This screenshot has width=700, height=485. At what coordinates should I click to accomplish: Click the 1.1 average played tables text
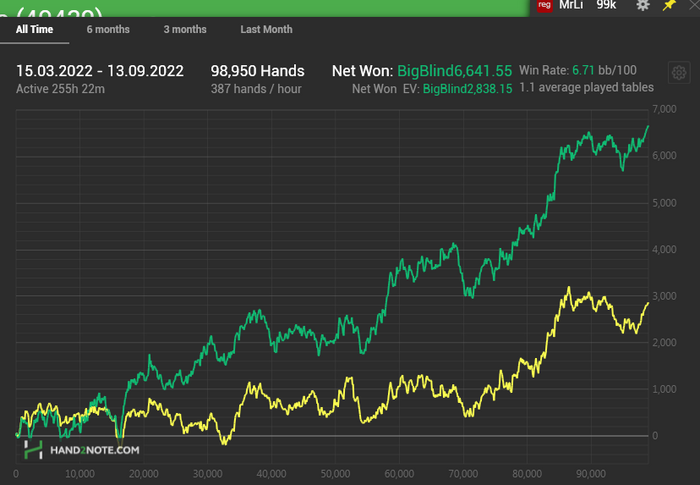tap(587, 87)
